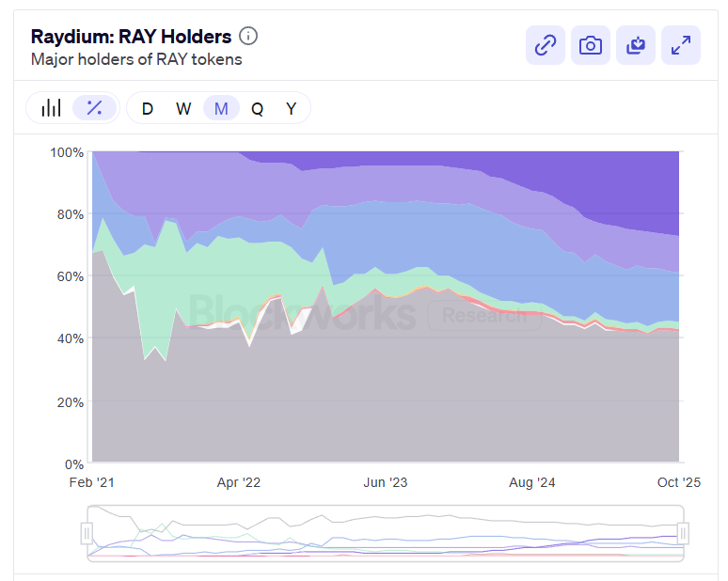Click the Raydium: RAY Holders title
728x581 pixels.
click(131, 37)
